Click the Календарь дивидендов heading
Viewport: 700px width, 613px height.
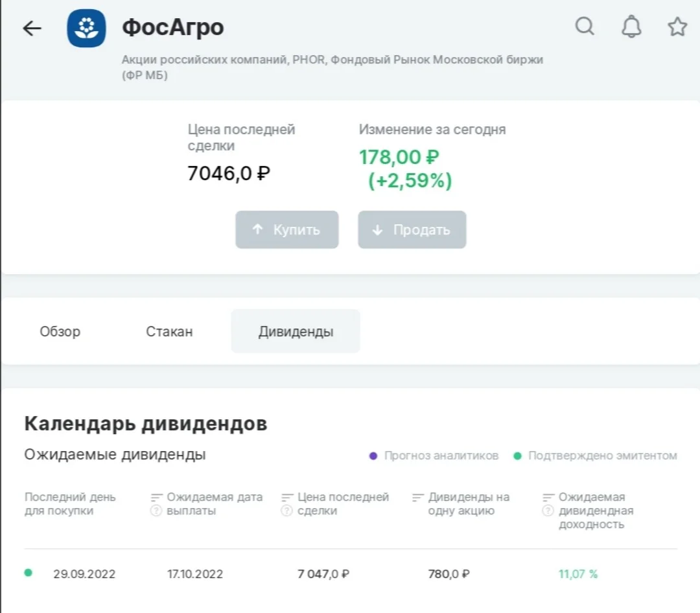point(146,423)
